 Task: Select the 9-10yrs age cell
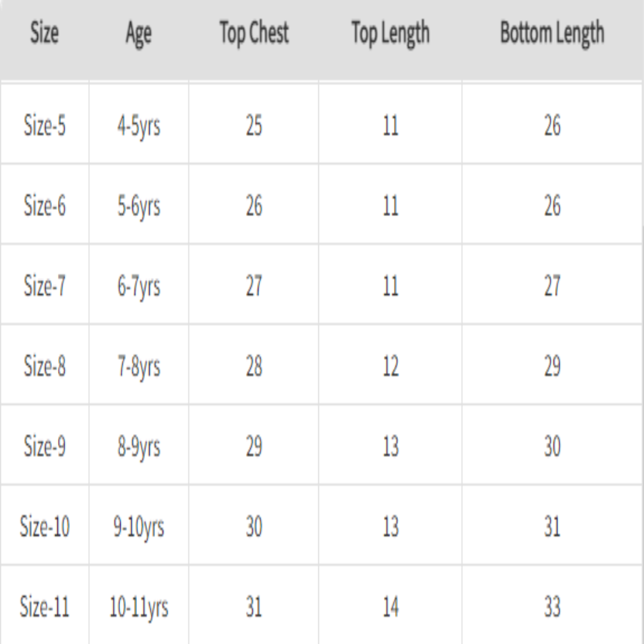pyautogui.click(x=139, y=528)
